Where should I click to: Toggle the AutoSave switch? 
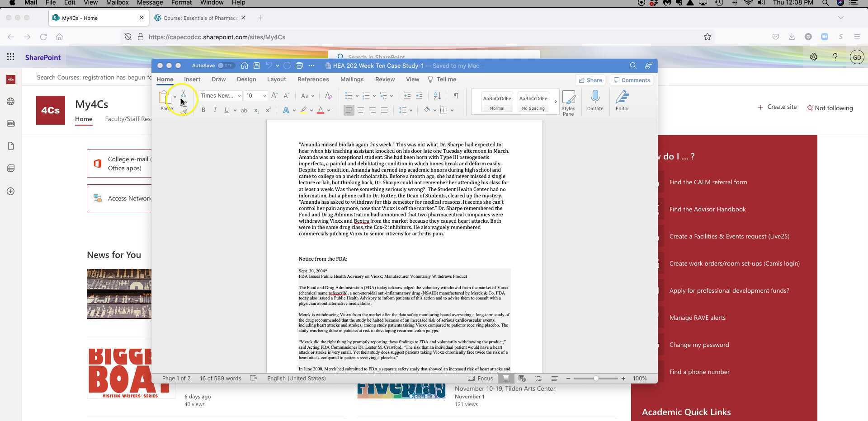(226, 65)
